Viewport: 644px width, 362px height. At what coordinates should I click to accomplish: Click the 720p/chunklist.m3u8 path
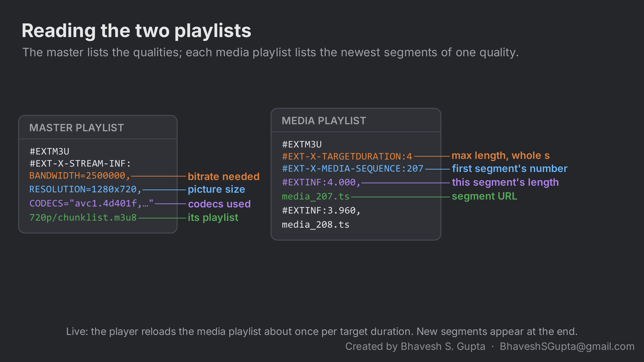pos(83,218)
